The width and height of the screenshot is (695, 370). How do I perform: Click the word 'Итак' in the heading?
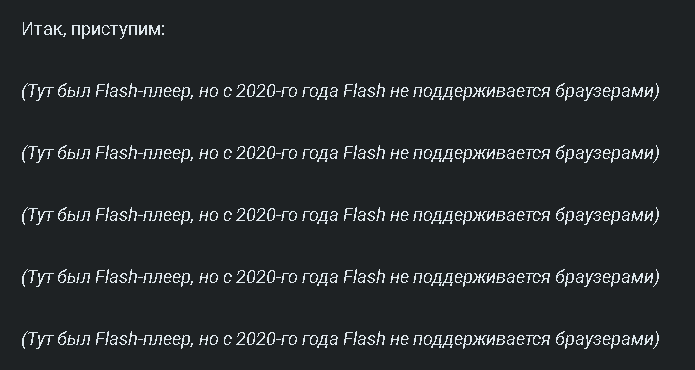click(43, 30)
